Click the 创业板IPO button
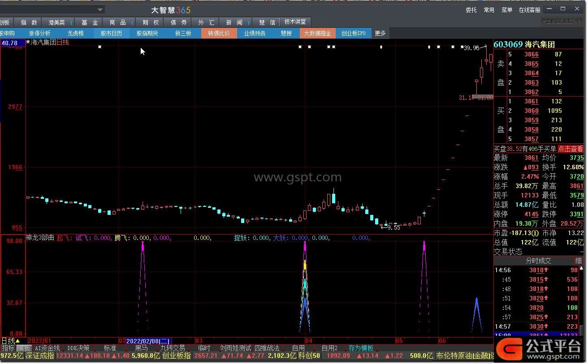Screen dimensions: 588x364 tap(354, 33)
